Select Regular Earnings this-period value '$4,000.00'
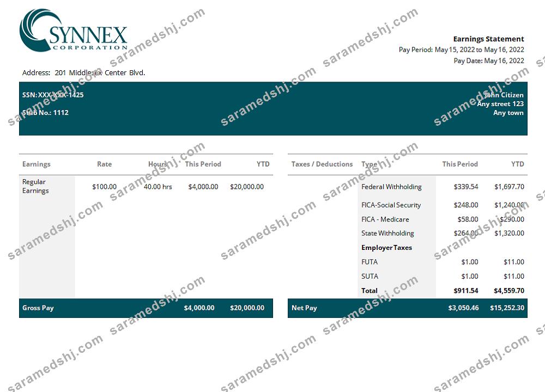The image size is (545, 392). click(x=203, y=186)
